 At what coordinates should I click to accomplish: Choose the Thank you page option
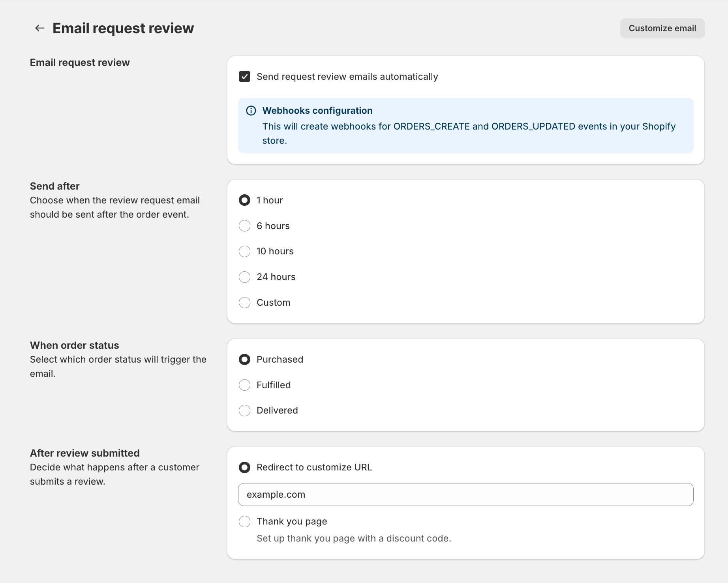pos(245,521)
